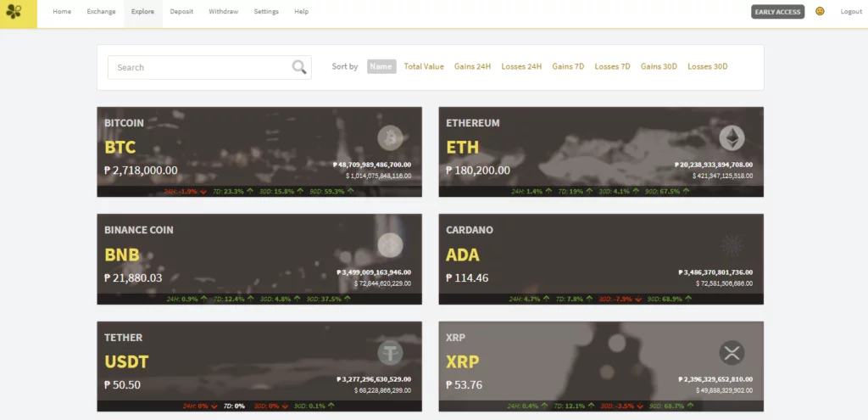This screenshot has width=868, height=420.
Task: Open the Settings menu item
Action: click(266, 12)
